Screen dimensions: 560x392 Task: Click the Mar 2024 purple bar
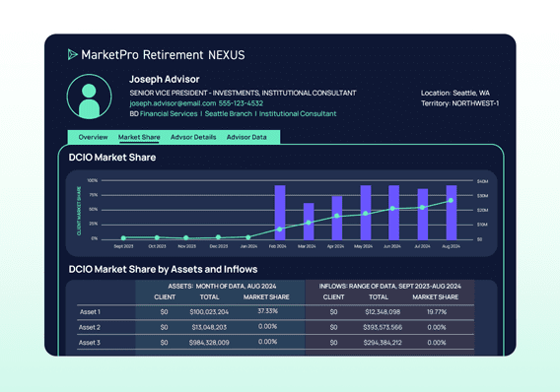[x=309, y=222]
